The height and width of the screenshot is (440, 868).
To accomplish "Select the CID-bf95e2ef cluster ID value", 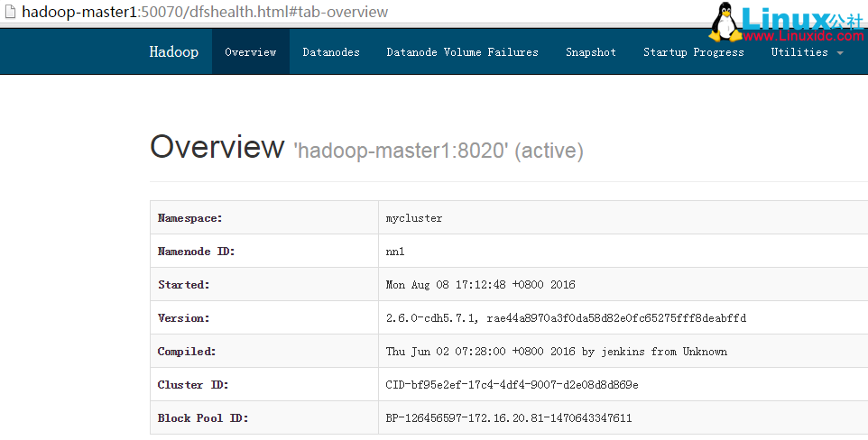I will coord(512,384).
